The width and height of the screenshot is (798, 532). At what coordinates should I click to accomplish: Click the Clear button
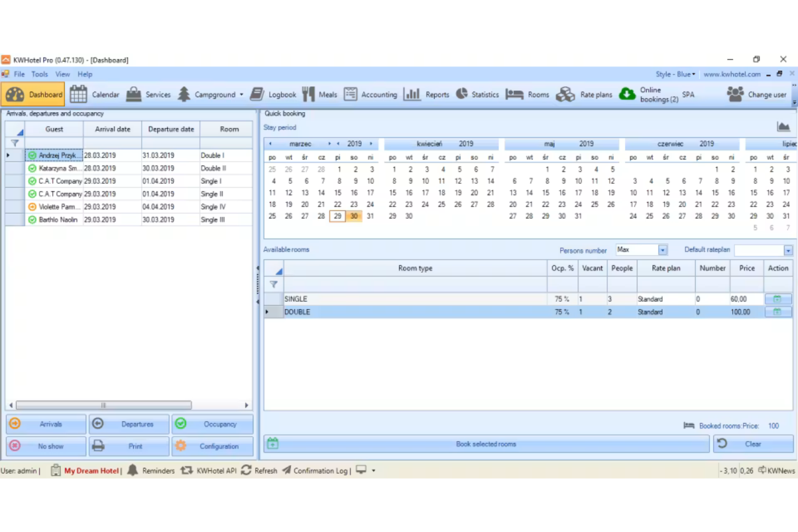point(753,444)
